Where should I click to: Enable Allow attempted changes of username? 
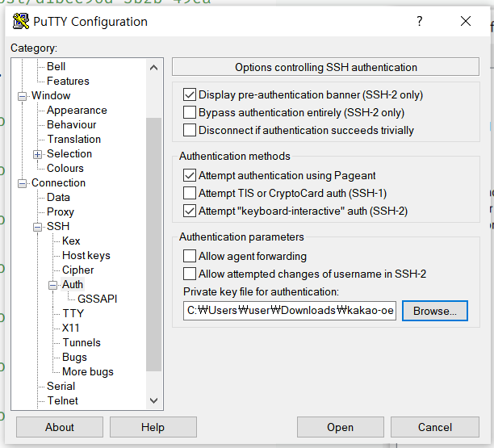tap(190, 274)
